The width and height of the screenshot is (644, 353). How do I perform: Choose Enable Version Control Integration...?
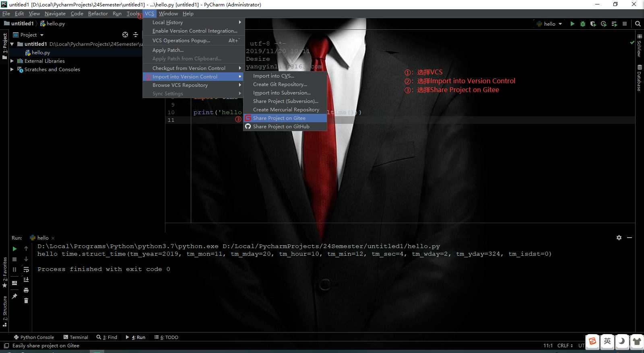click(x=193, y=31)
